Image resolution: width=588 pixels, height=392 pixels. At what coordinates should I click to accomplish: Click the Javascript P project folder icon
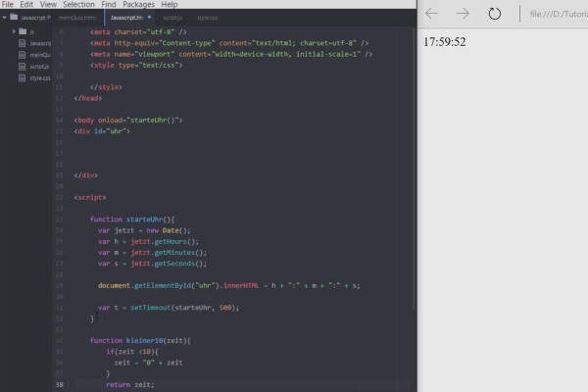(14, 17)
